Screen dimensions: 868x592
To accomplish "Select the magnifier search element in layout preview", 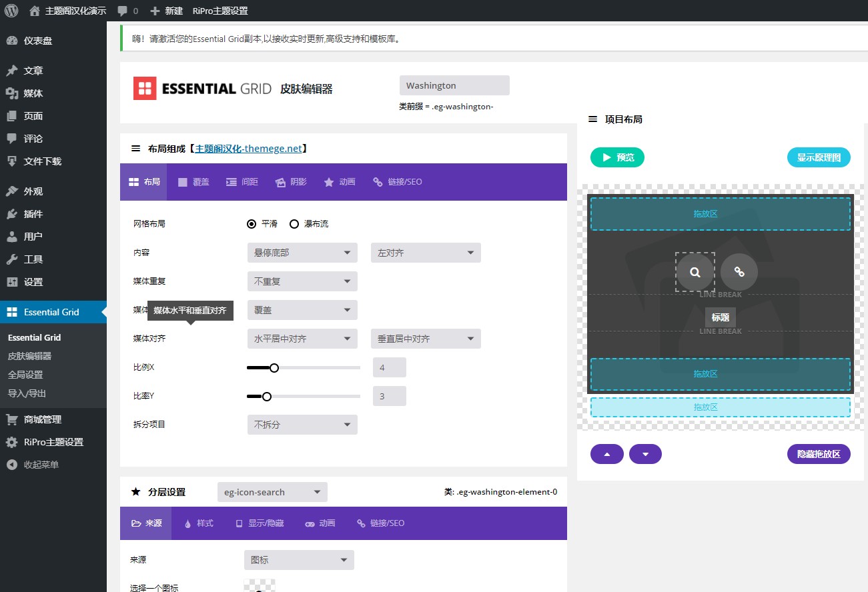I will point(695,272).
